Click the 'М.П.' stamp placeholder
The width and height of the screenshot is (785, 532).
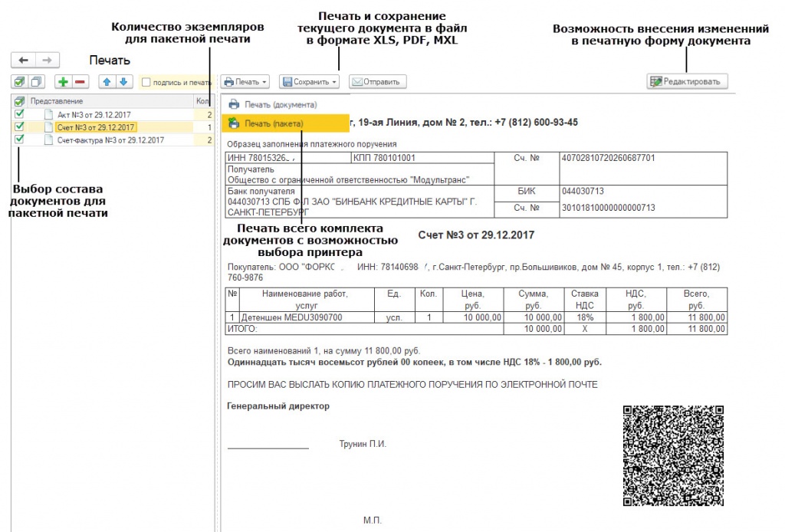point(373,521)
